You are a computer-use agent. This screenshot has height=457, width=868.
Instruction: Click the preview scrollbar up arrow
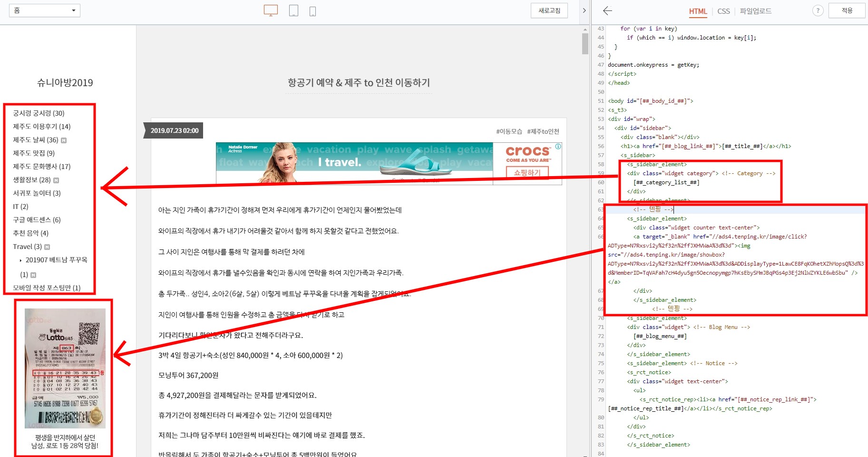(585, 30)
